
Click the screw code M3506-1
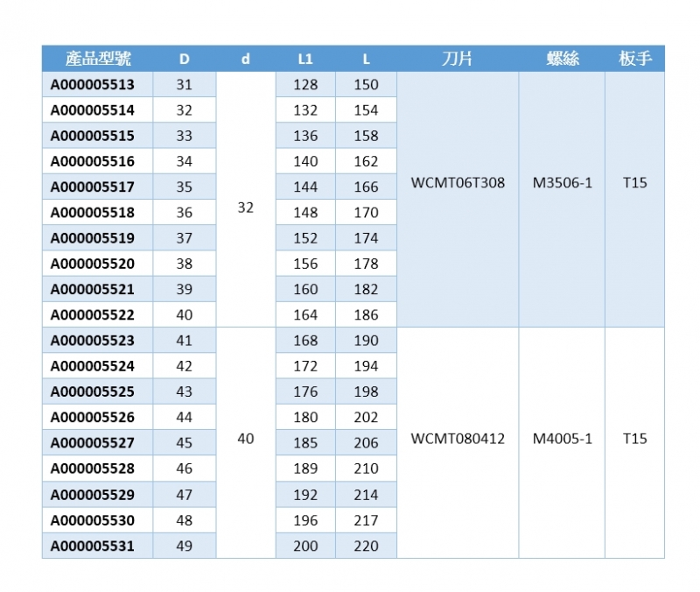tap(563, 183)
